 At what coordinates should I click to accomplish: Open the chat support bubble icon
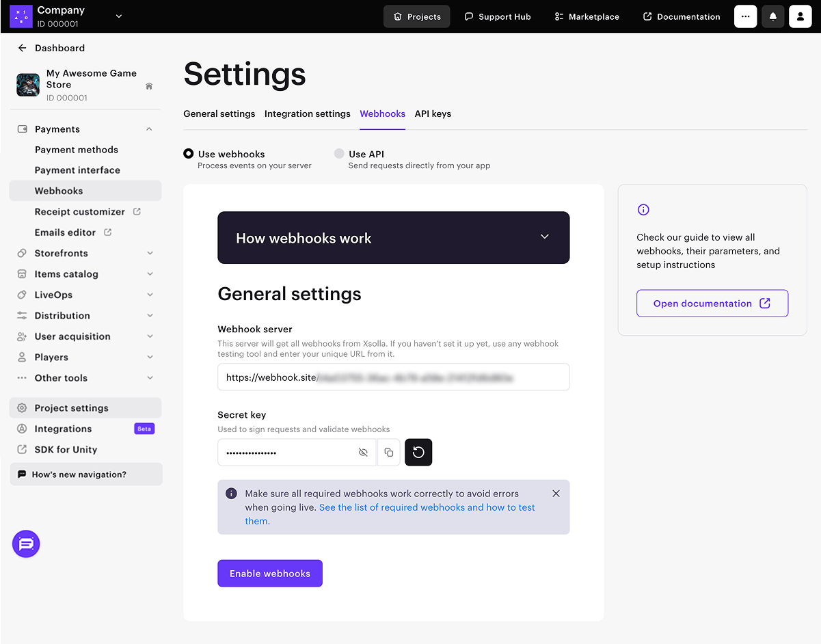[26, 544]
